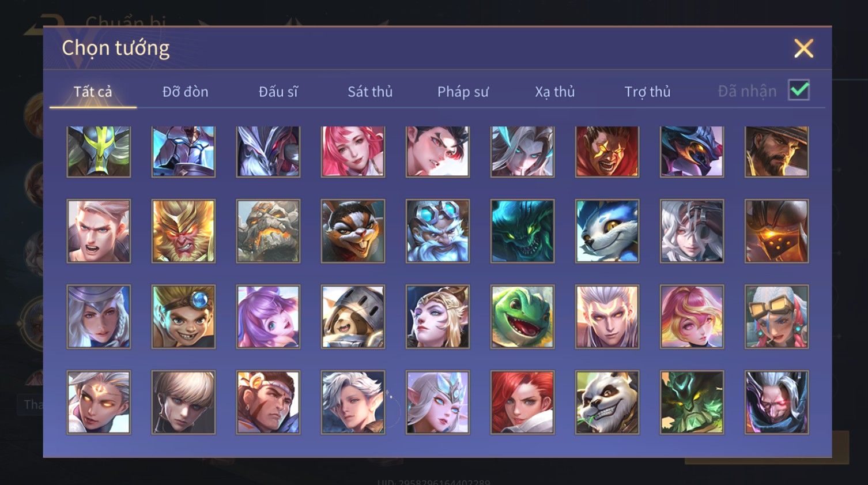
Task: Pick the golden Monkey King hero
Action: tap(183, 231)
